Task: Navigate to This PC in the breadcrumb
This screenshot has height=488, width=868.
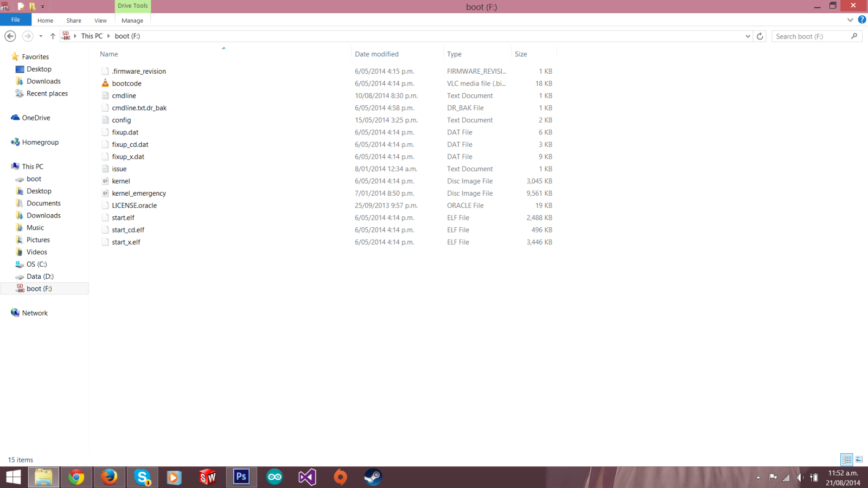Action: point(92,36)
